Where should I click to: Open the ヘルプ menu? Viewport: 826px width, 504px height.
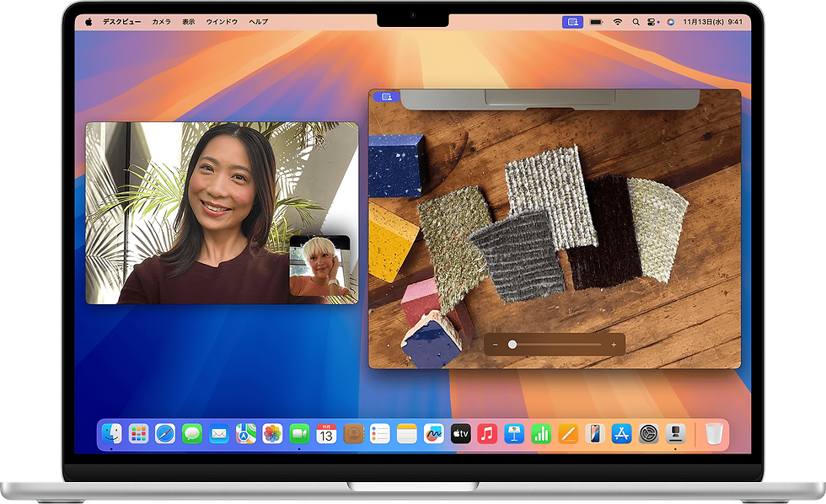click(259, 22)
